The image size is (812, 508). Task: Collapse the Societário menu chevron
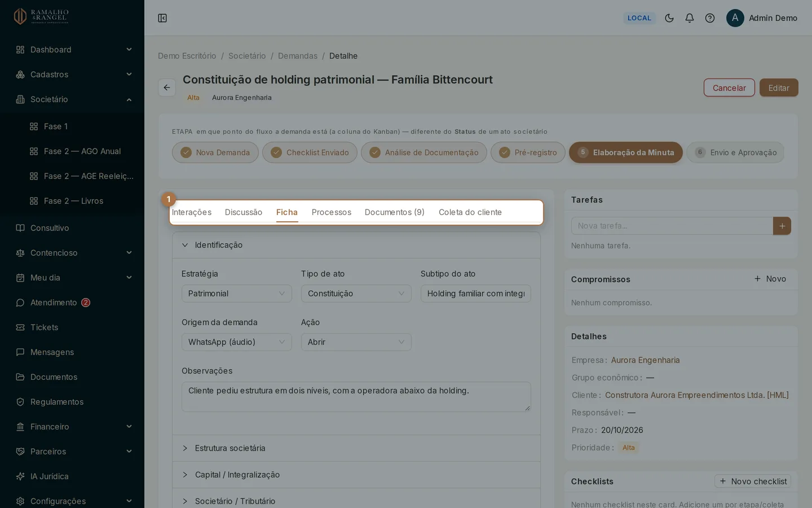tap(129, 99)
